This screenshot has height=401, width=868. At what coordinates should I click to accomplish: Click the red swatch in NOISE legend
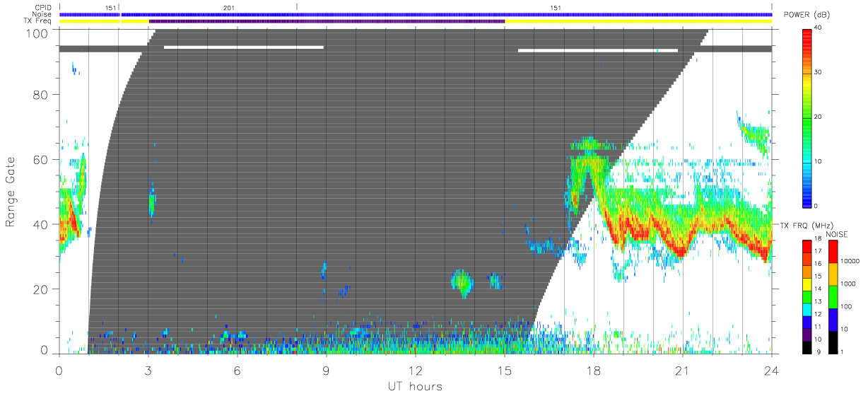tap(833, 251)
